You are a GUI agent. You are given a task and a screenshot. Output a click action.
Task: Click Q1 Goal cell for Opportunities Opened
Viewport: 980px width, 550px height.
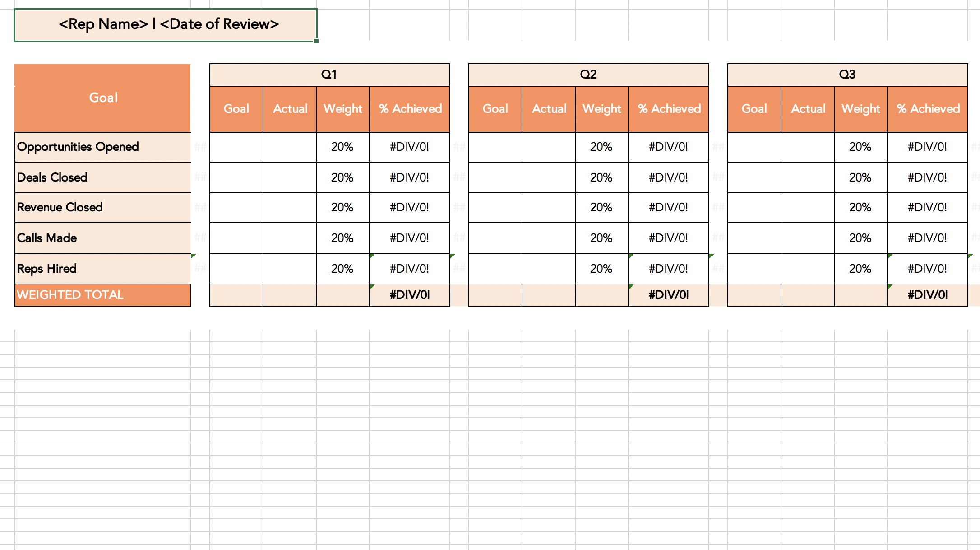click(236, 146)
